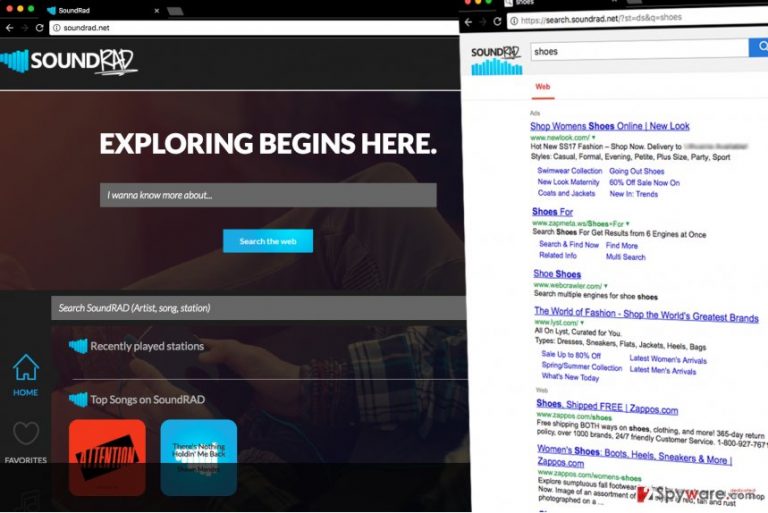
Task: Click site info icon beside soundrad.net address
Action: point(57,28)
